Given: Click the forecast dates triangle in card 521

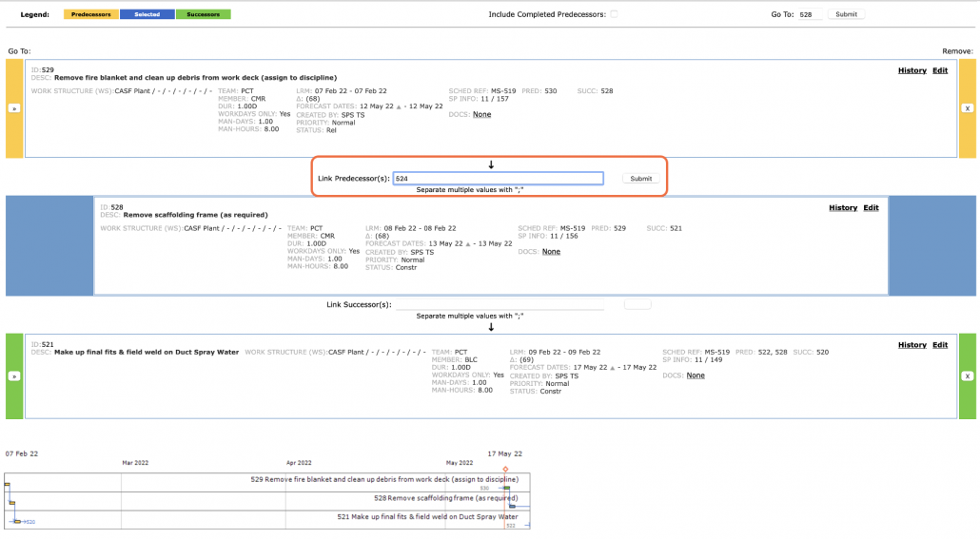Looking at the screenshot, I should coord(613,368).
